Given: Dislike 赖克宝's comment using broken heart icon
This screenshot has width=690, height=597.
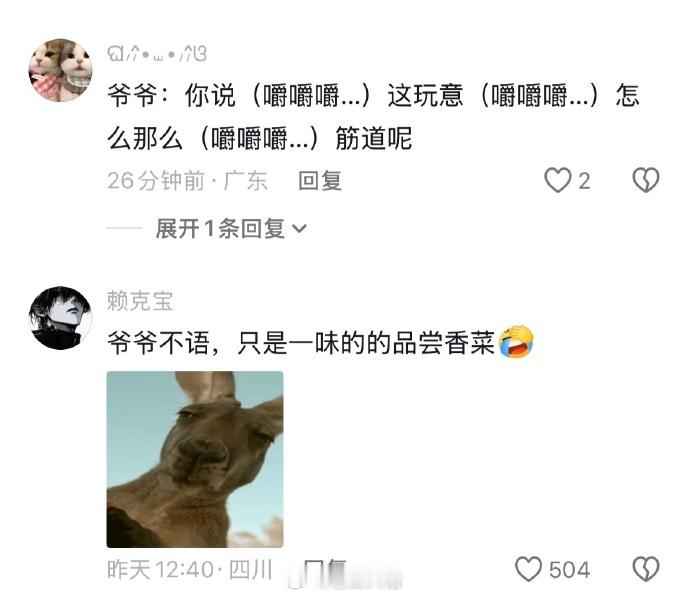Looking at the screenshot, I should tap(646, 569).
